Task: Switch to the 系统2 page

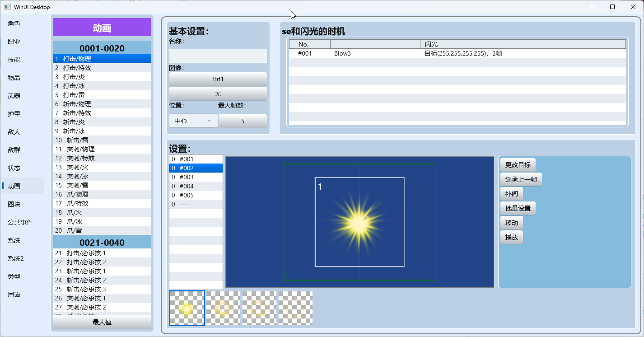Action: pyautogui.click(x=23, y=258)
